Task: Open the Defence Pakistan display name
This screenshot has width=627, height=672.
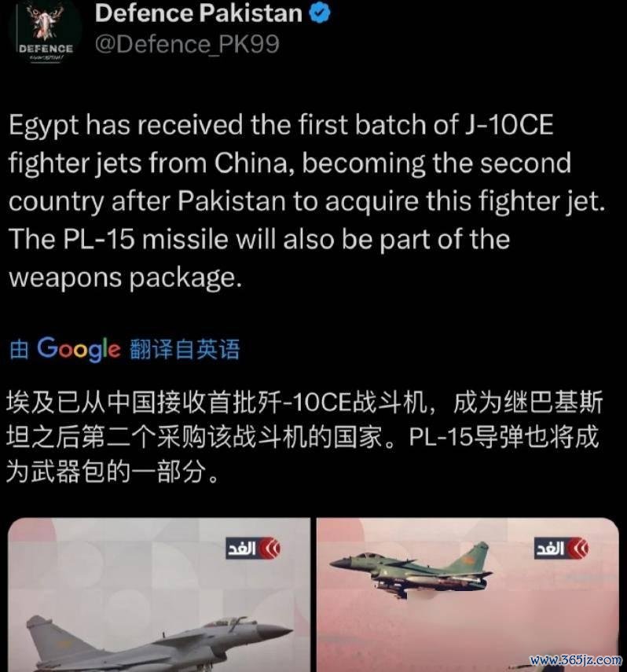Action: pos(199,13)
